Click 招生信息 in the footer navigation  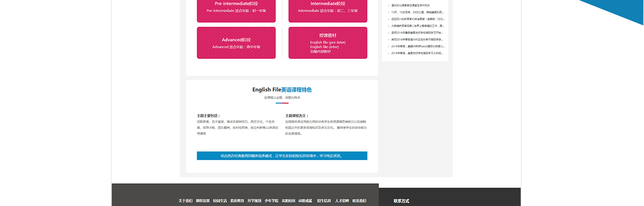click(x=324, y=201)
